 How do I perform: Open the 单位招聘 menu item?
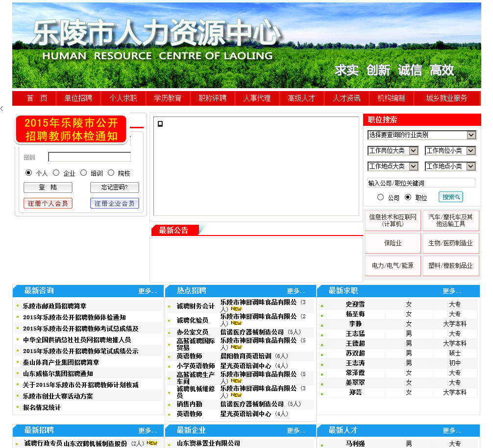click(78, 98)
